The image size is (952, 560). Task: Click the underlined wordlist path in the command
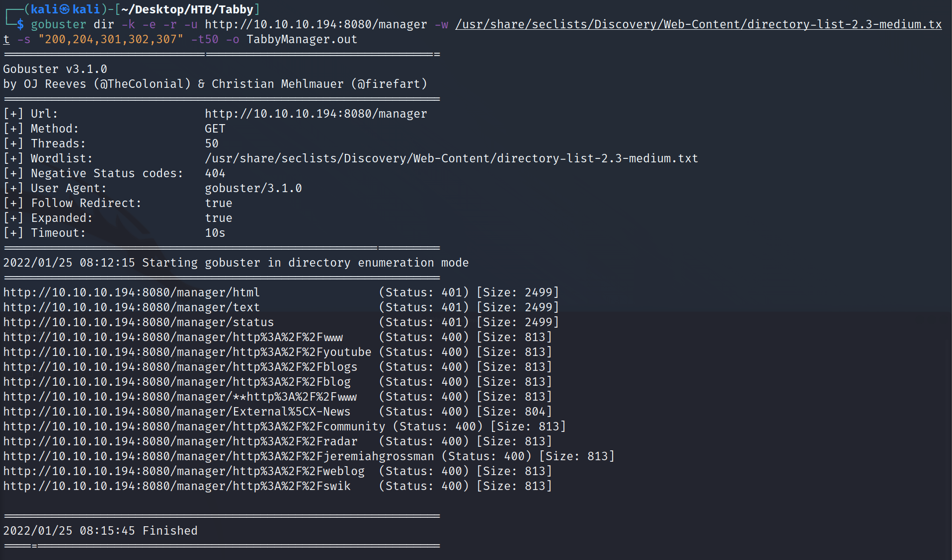698,24
